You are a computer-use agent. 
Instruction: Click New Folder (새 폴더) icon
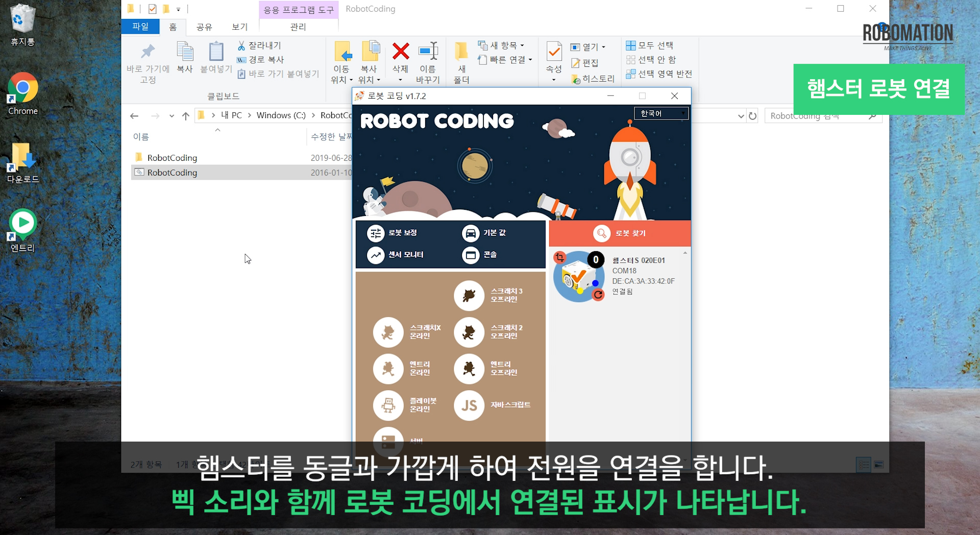[x=462, y=62]
